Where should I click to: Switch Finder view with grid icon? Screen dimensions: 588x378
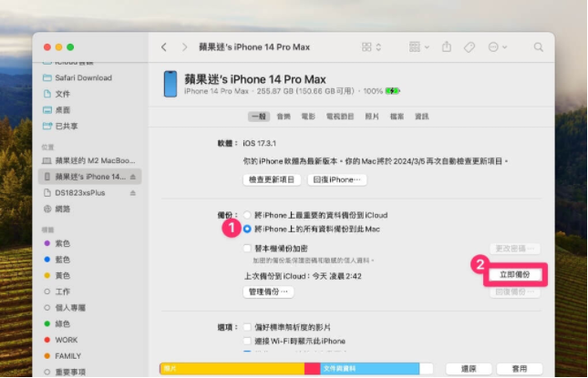[x=371, y=47]
